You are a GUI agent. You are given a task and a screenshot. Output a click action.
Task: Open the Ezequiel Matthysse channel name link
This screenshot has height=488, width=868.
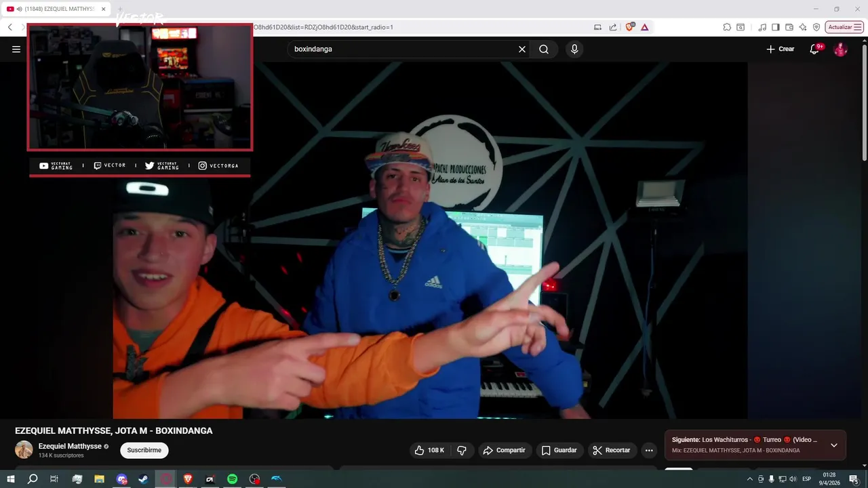coord(70,446)
